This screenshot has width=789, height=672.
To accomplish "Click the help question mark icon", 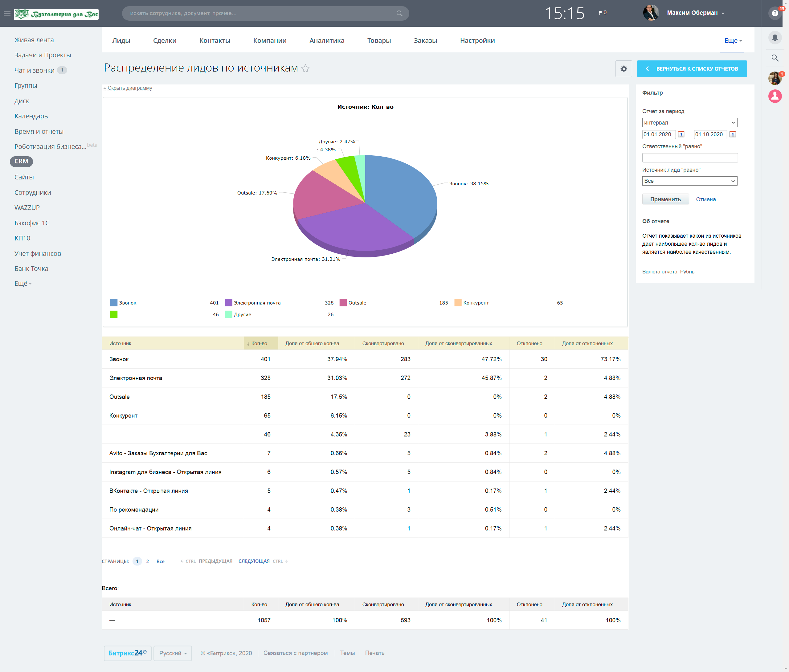I will pyautogui.click(x=775, y=13).
